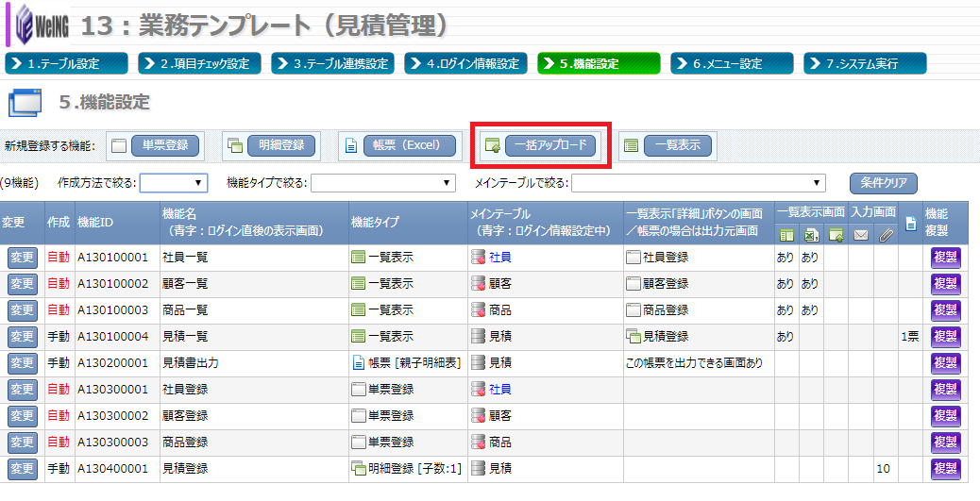Click the 帳票 (Excel) document icon
Screen dimensions: 980x501
point(350,146)
